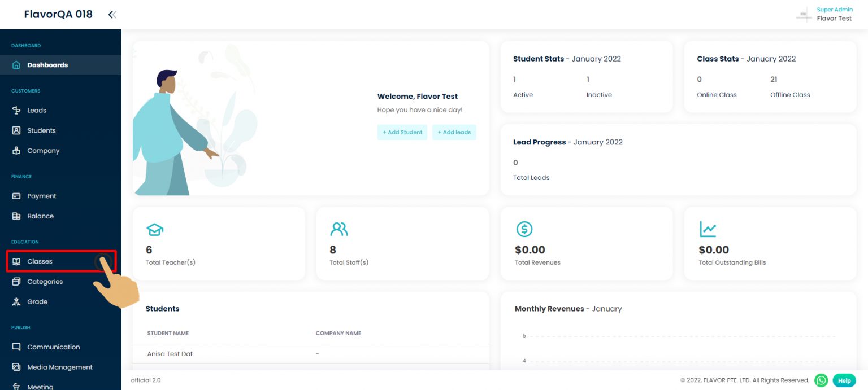This screenshot has height=390, width=868.
Task: Click the Students sidebar icon
Action: (16, 130)
